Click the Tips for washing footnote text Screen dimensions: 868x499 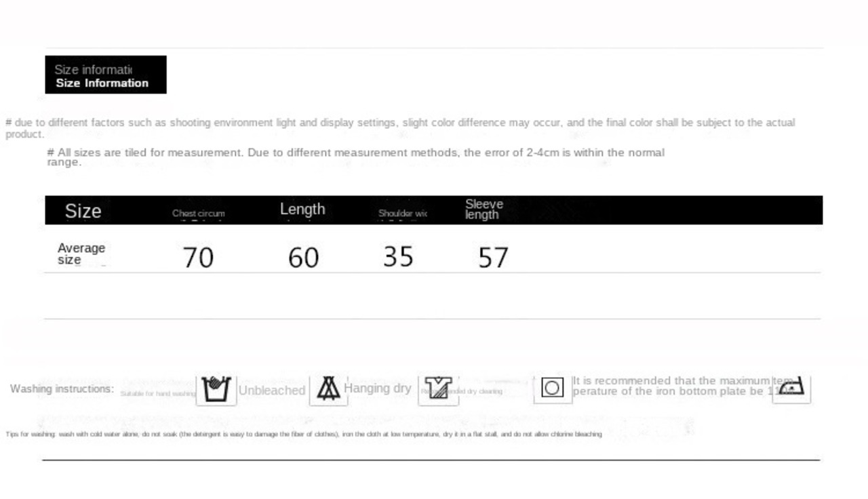(x=304, y=434)
